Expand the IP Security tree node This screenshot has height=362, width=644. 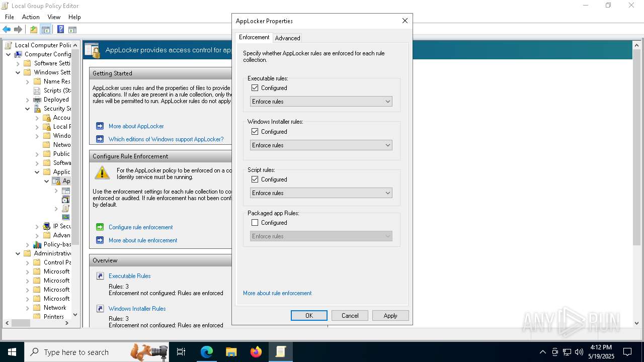[37, 226]
